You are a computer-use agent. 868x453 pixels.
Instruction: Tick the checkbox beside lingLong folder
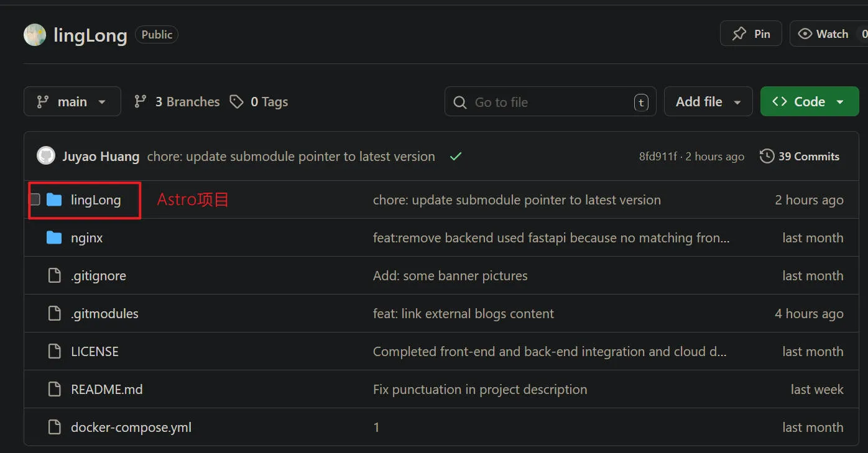35,200
